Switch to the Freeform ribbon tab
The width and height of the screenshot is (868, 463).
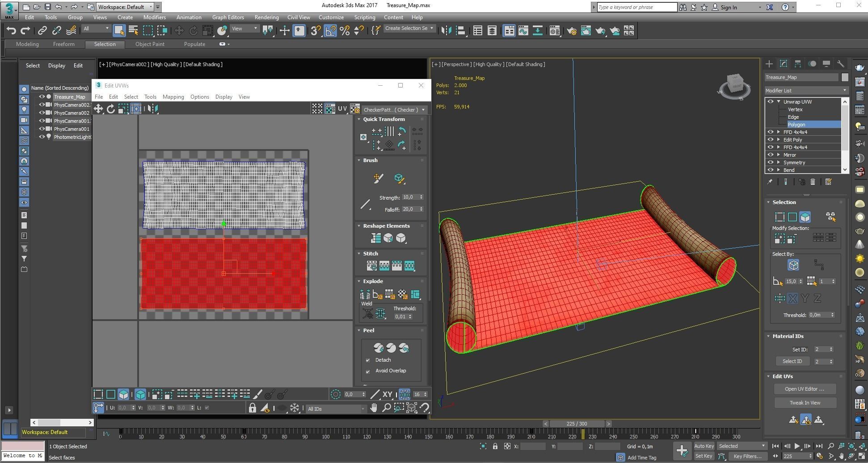pos(63,44)
